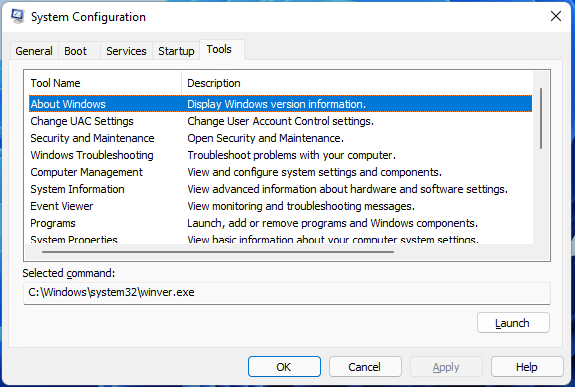Click the Tool Name column header

coord(103,83)
